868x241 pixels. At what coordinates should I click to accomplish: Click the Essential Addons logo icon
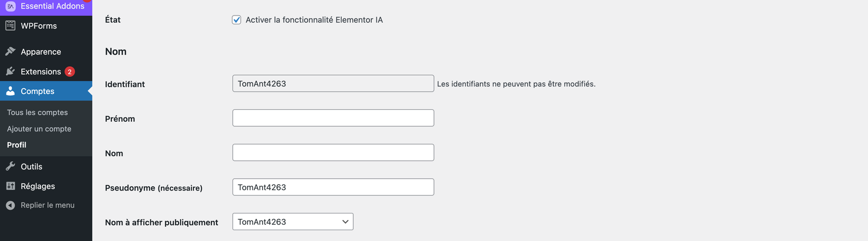(x=10, y=6)
